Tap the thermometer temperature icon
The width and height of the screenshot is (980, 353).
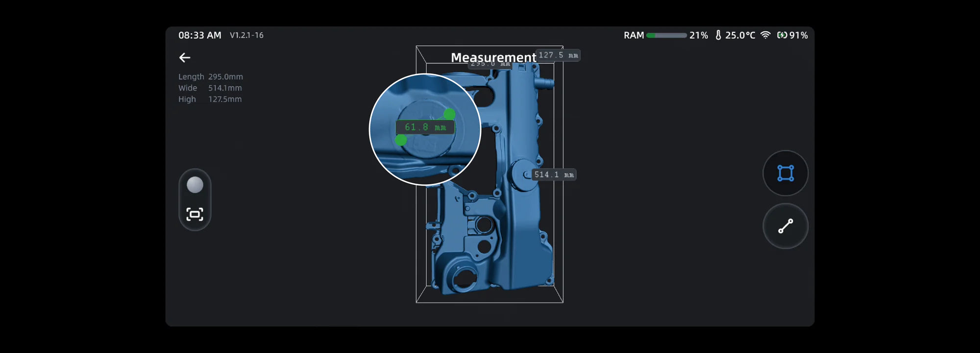pos(718,35)
